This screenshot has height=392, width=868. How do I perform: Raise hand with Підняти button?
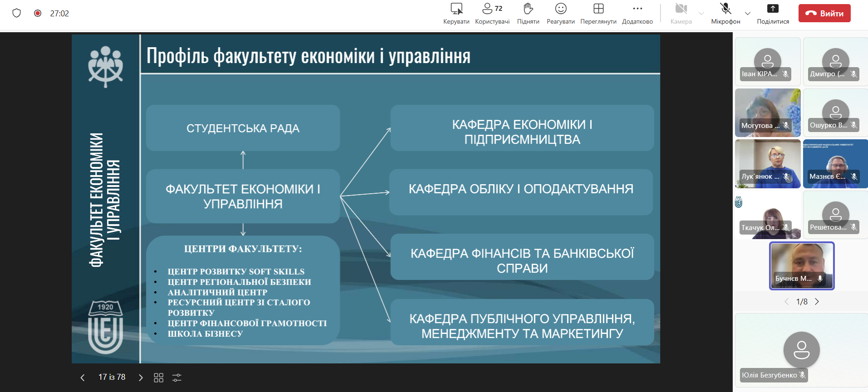coord(528,14)
